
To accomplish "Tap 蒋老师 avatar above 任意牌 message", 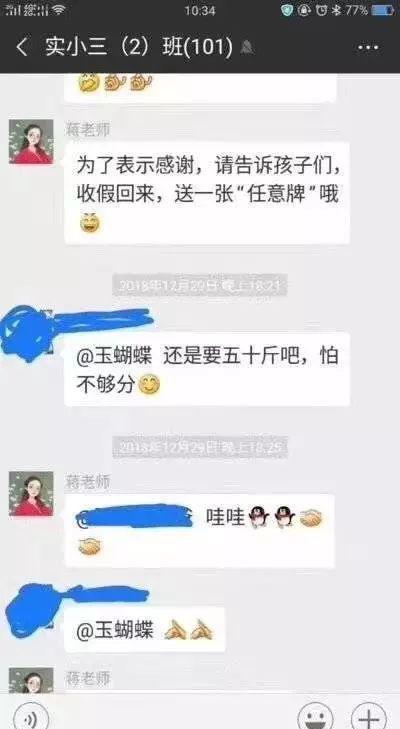I will point(31,142).
